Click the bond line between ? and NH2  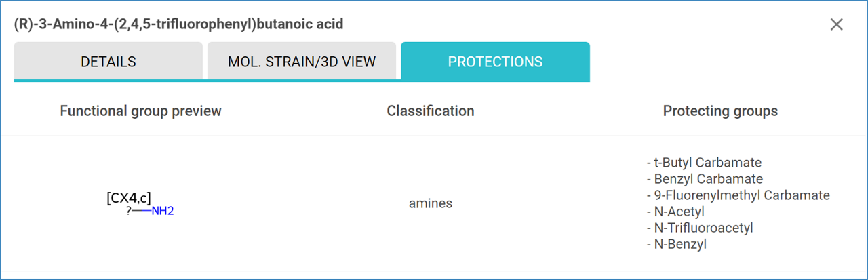[x=141, y=212]
